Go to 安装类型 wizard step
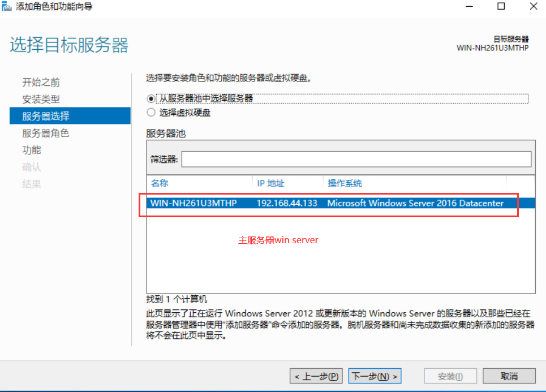546x392 pixels. (x=41, y=99)
